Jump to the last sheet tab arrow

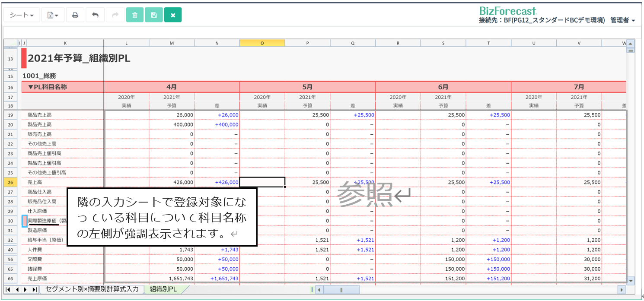tap(34, 289)
